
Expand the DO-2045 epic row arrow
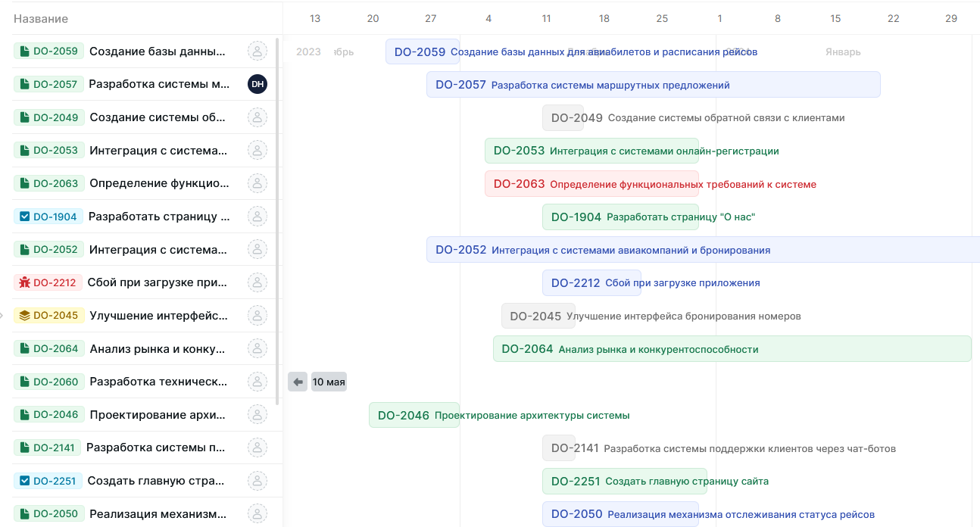point(2,316)
